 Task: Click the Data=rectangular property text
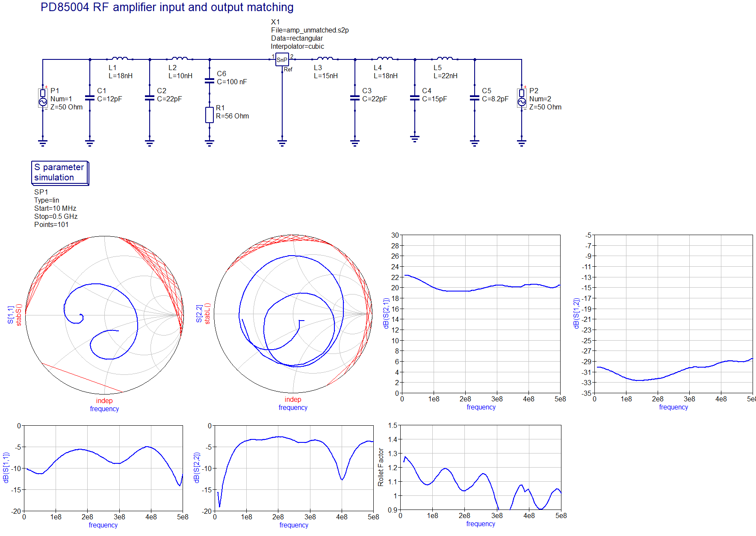click(297, 38)
